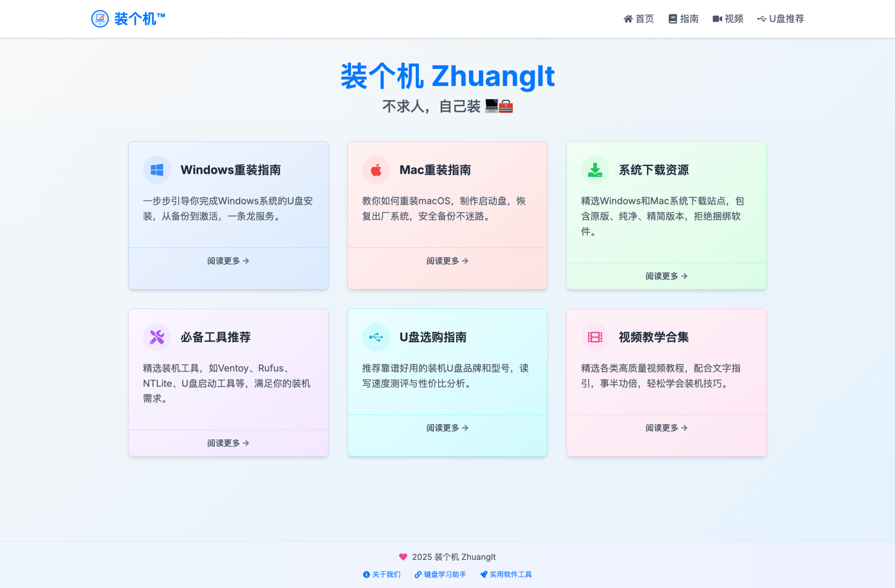Click the green download icon on 系统下载资源 card
Image resolution: width=895 pixels, height=588 pixels.
595,170
